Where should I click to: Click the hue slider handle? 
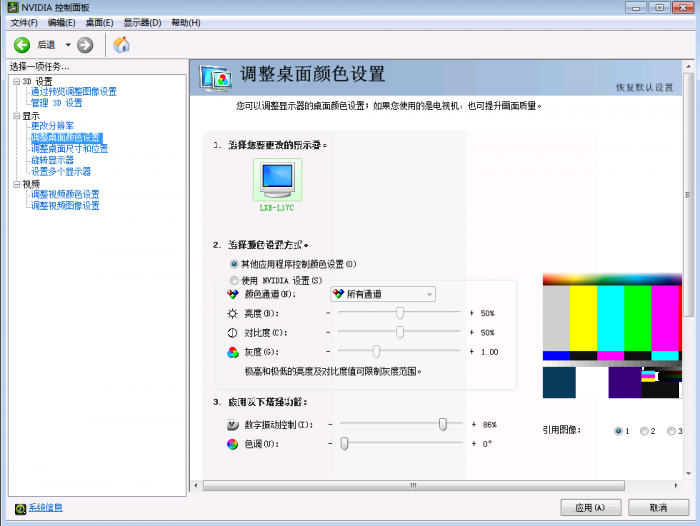(x=344, y=444)
